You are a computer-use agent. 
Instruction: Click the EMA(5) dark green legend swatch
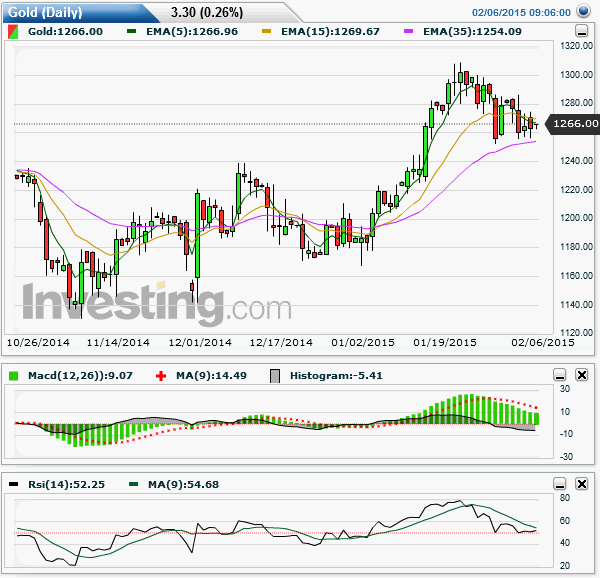(132, 31)
